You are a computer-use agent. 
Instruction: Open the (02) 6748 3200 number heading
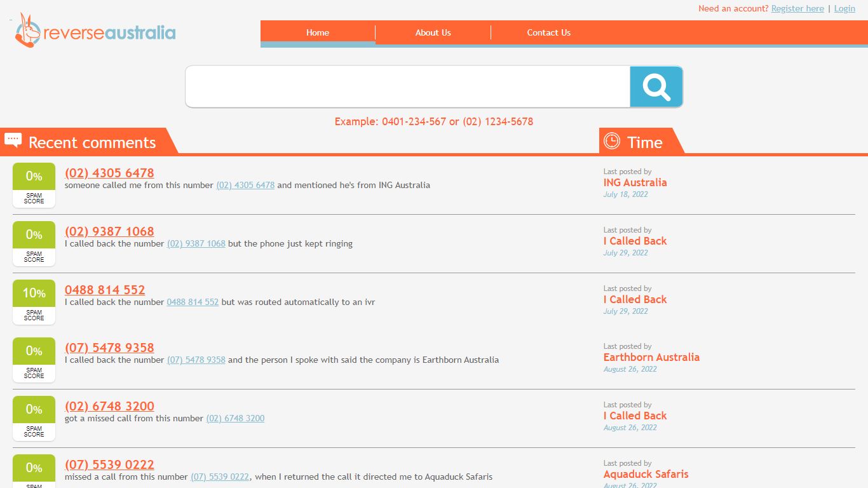coord(109,406)
